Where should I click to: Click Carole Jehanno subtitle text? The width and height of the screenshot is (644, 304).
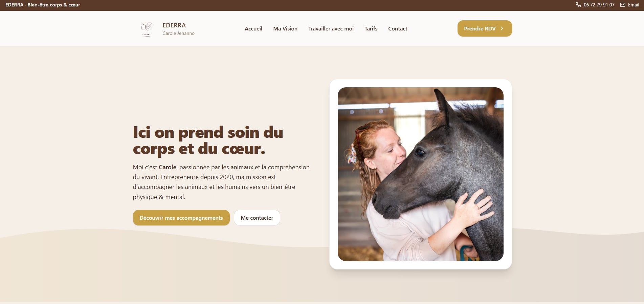pyautogui.click(x=178, y=33)
